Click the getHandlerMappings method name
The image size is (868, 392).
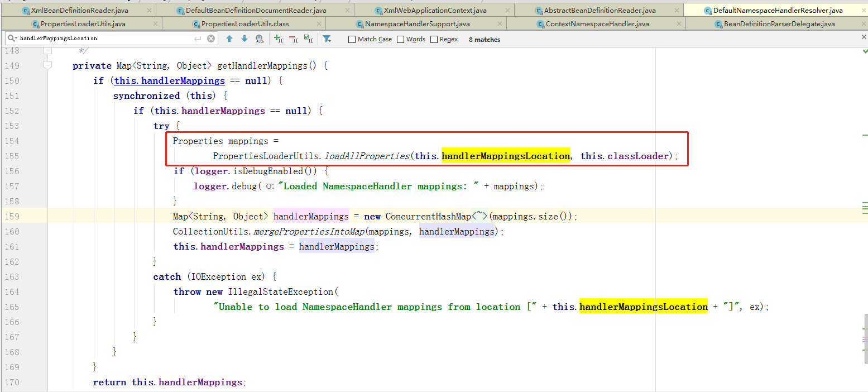(x=262, y=65)
